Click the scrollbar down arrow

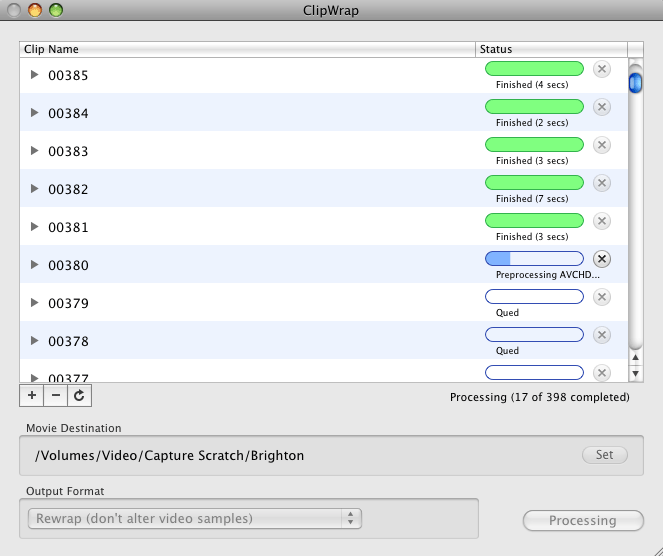(x=635, y=373)
